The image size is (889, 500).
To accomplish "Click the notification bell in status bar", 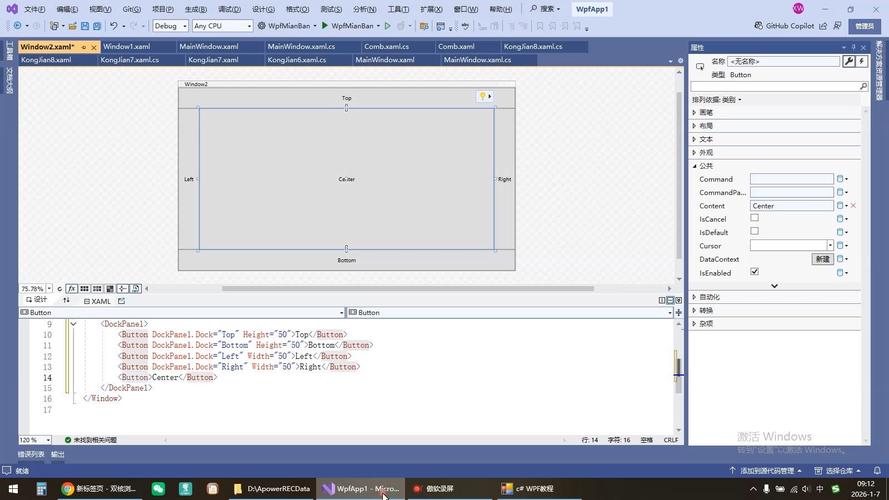I will coord(877,471).
